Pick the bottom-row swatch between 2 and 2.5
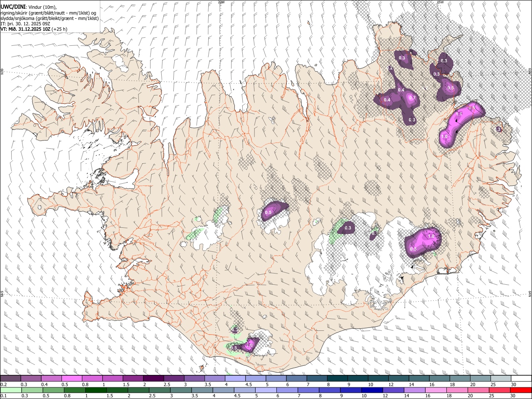Screen dimensions: 532x399 [138, 390]
